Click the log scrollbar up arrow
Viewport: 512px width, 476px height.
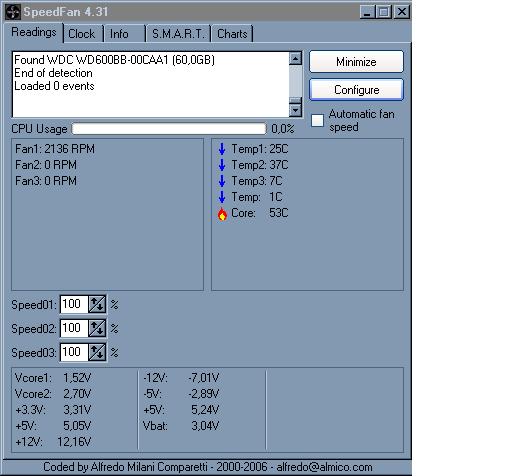pos(295,58)
